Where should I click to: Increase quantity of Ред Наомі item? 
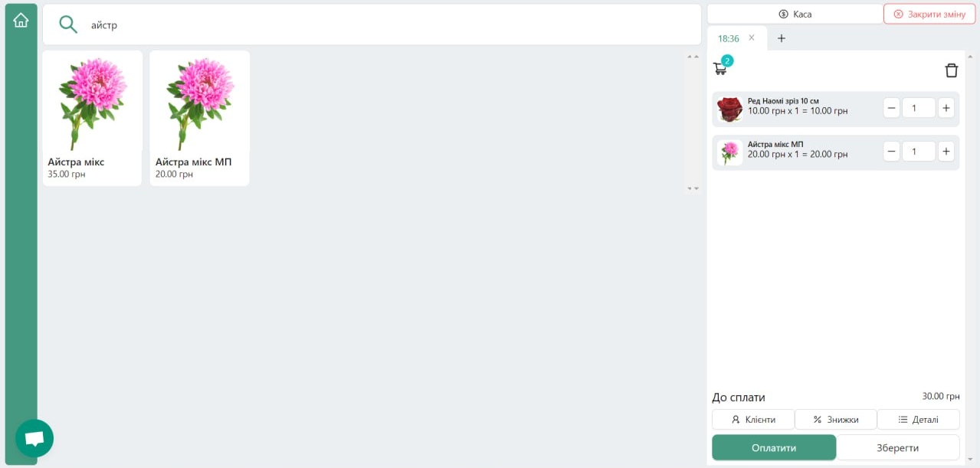coord(946,108)
